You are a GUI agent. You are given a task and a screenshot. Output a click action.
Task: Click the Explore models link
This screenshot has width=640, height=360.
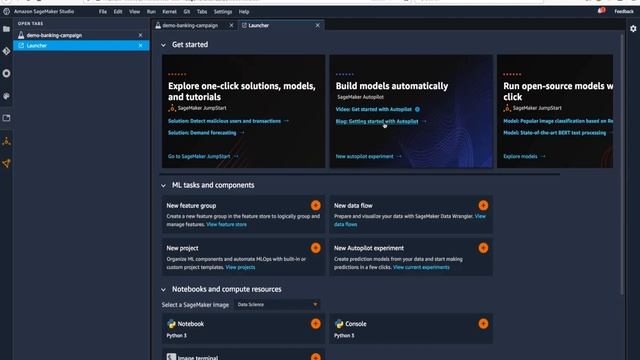[520, 156]
